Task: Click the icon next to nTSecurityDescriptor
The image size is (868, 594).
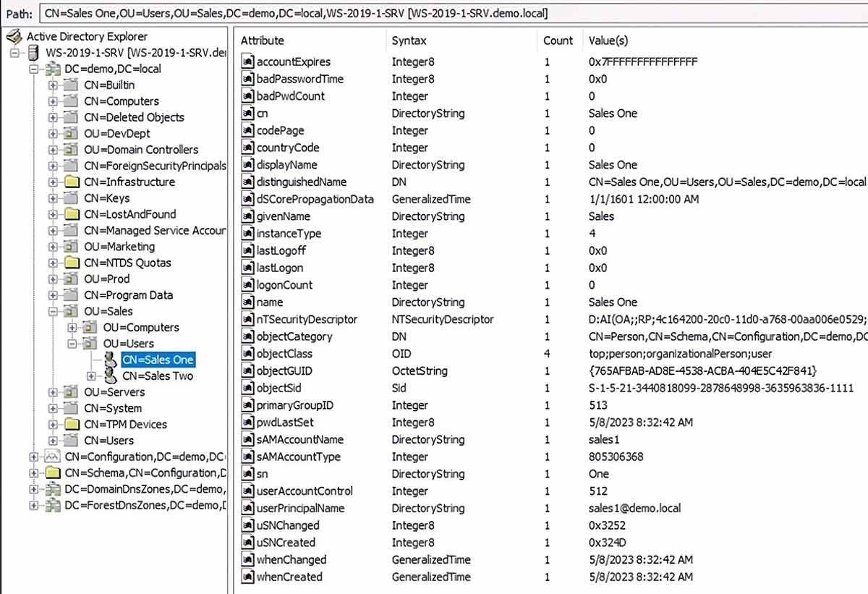Action: [x=247, y=319]
